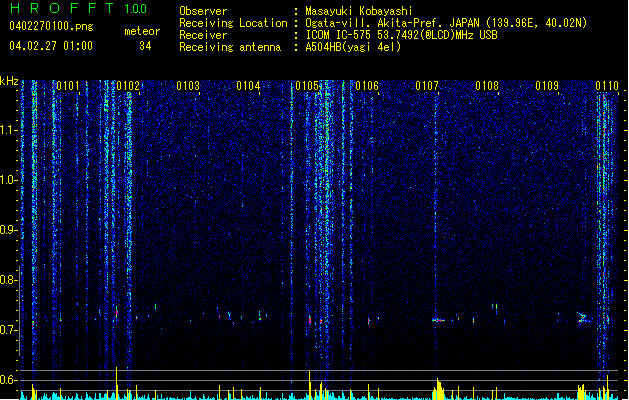The height and width of the screenshot is (400, 629).
Task: Click the 0107 time marker
Action: [x=427, y=86]
